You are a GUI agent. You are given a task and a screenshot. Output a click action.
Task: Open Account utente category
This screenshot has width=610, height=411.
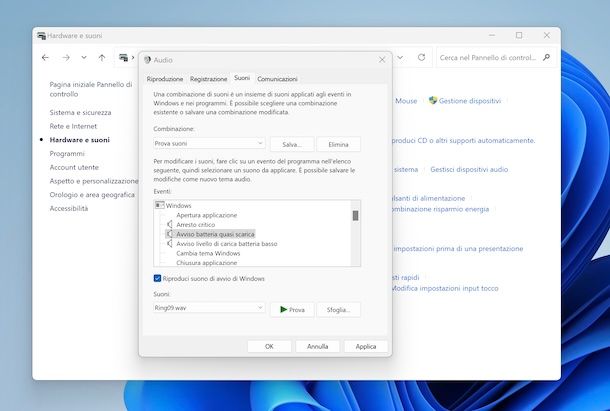coord(74,167)
